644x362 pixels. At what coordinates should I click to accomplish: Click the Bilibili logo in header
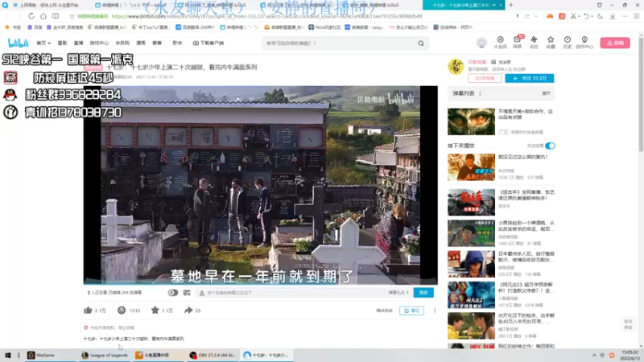19,43
